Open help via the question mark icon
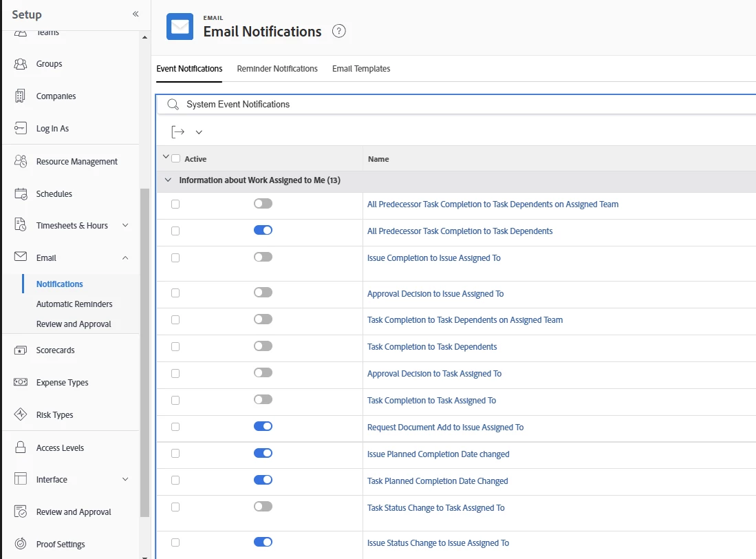 pyautogui.click(x=339, y=32)
